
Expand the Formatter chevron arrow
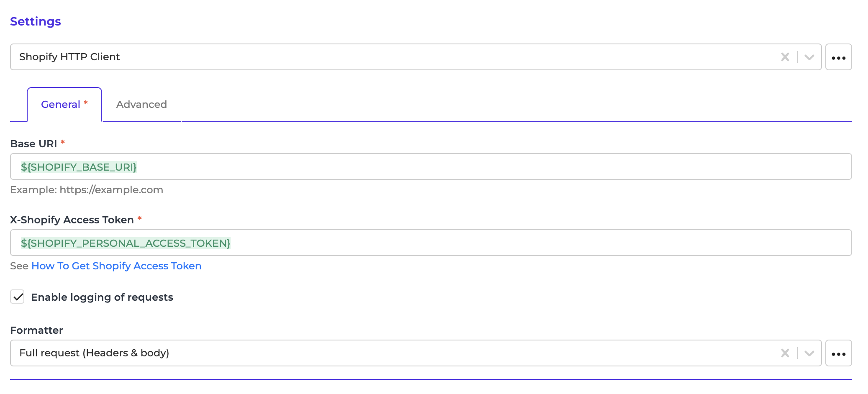(x=809, y=353)
